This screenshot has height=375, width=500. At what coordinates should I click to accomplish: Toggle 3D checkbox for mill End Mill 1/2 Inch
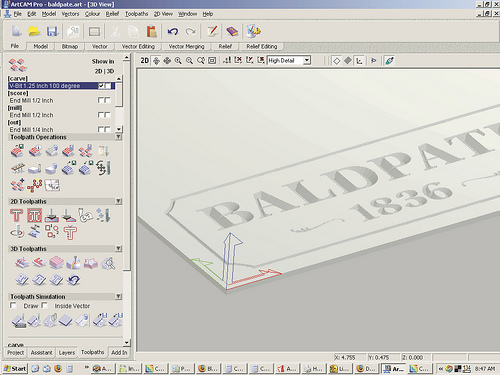point(107,115)
